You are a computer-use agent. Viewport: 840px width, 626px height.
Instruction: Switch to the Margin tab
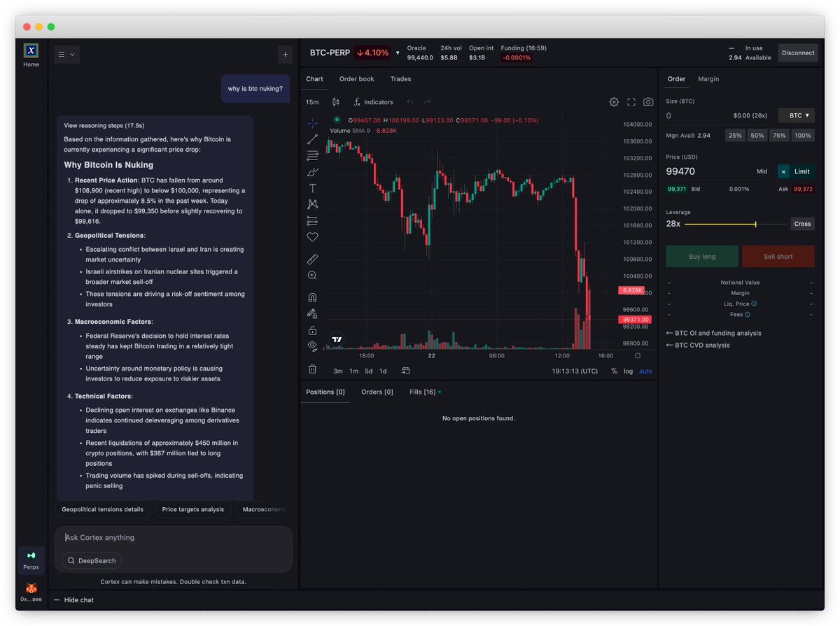click(x=708, y=79)
